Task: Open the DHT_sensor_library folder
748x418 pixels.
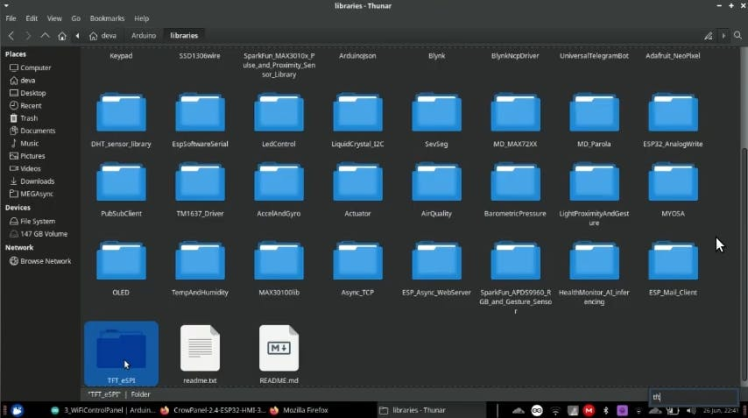Action: click(120, 115)
